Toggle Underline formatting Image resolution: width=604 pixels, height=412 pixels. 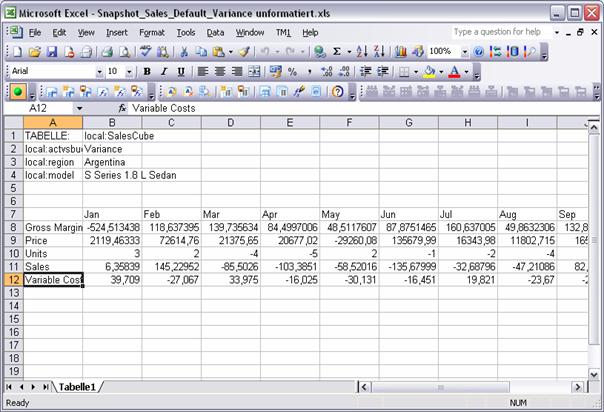[179, 72]
